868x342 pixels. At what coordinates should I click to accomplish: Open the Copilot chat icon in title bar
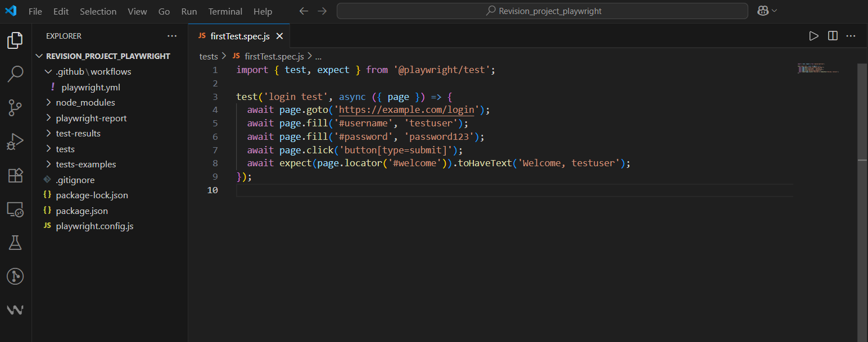point(763,11)
